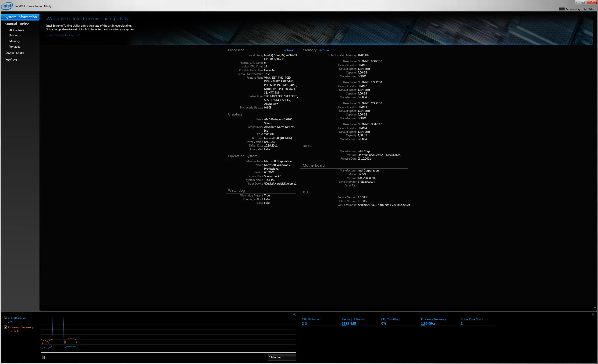Screen dimensions: 598x364
Task: Click 'How do I overclock with it?' link
Action: click(63, 35)
